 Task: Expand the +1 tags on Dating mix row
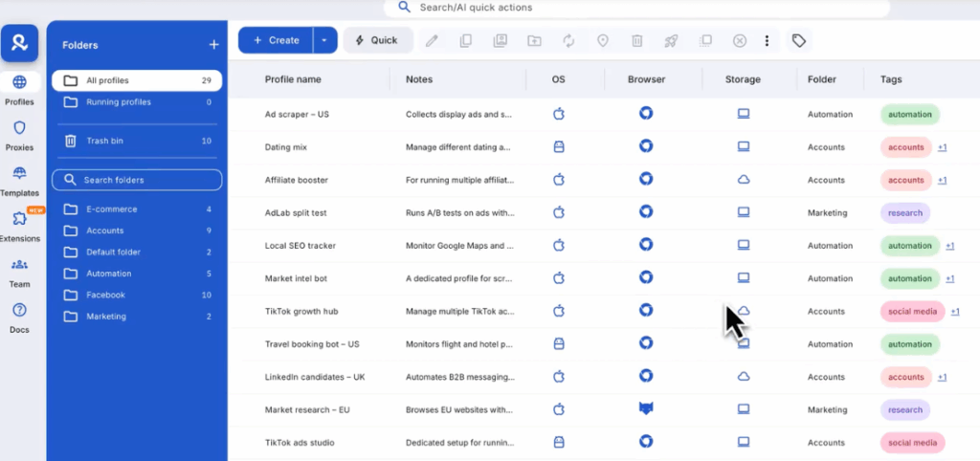[942, 147]
